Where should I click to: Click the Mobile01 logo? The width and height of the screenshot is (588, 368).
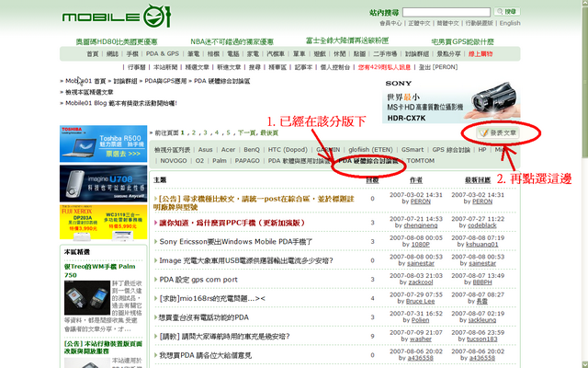[x=117, y=17]
